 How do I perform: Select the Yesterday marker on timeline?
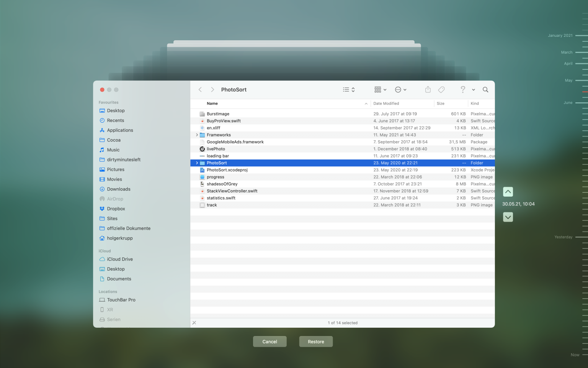click(563, 237)
